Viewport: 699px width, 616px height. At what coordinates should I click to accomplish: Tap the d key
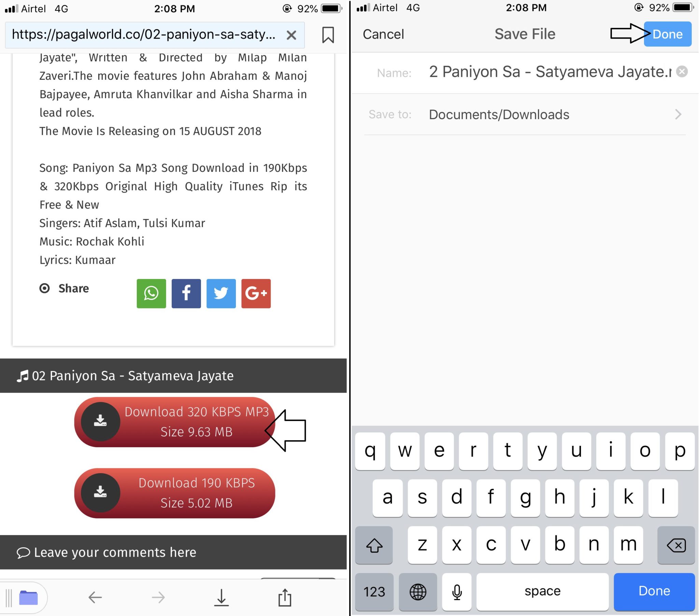click(457, 498)
